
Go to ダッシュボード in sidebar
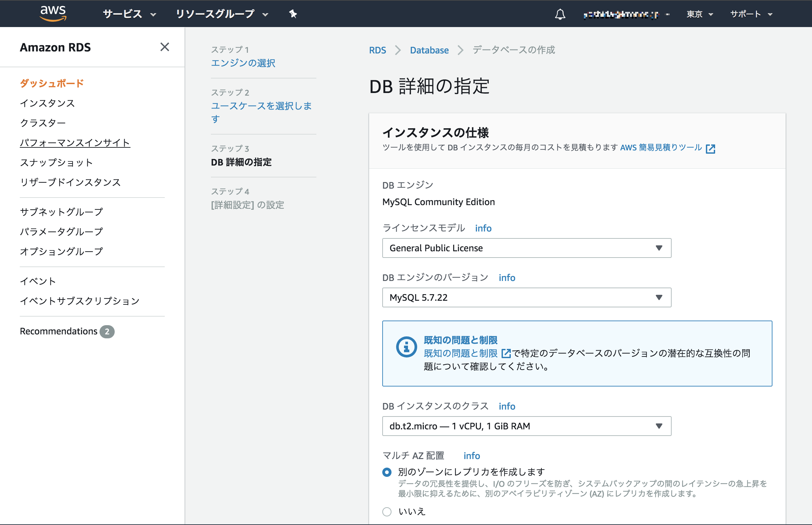click(52, 83)
